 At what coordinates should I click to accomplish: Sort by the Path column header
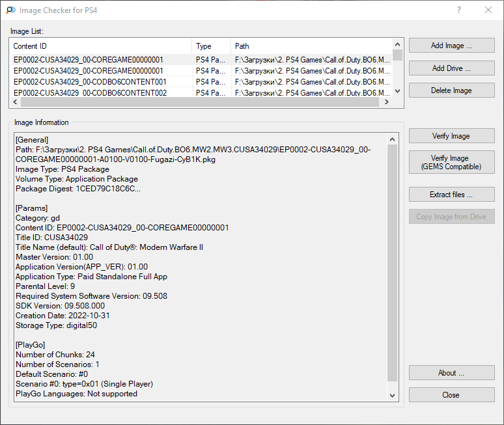pos(312,46)
